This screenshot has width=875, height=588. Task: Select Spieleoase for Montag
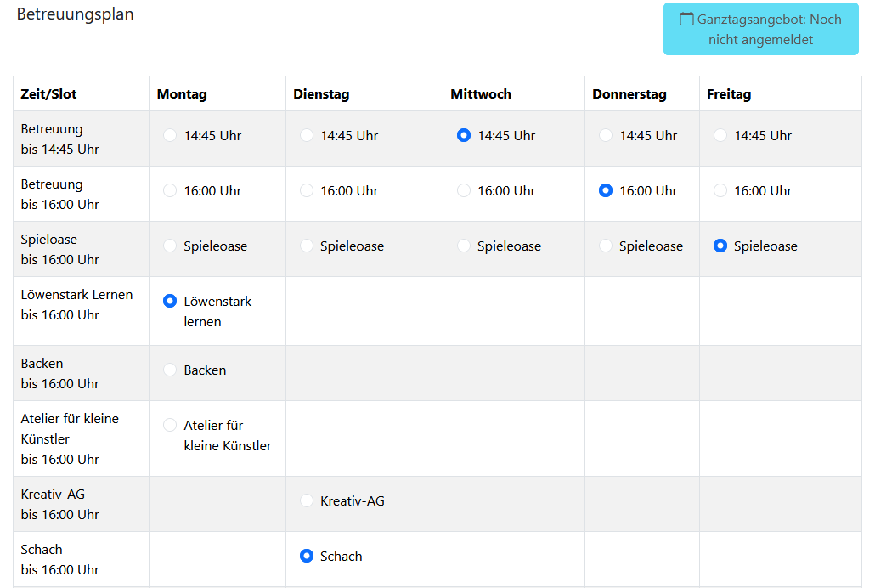[170, 246]
